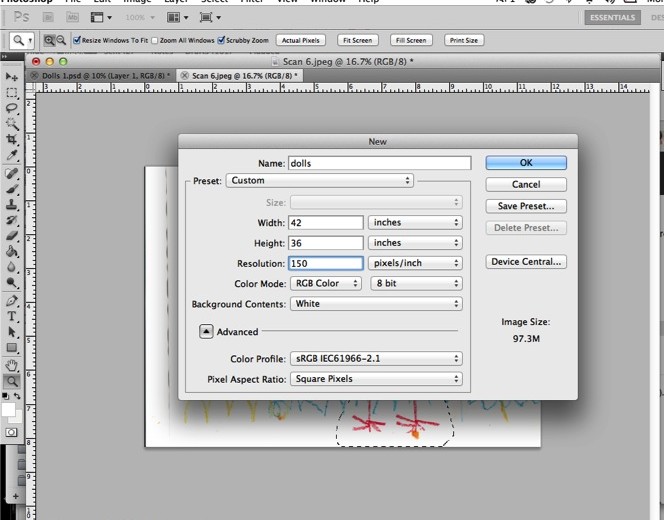
Task: Click the Save Preset button
Action: pyautogui.click(x=526, y=206)
